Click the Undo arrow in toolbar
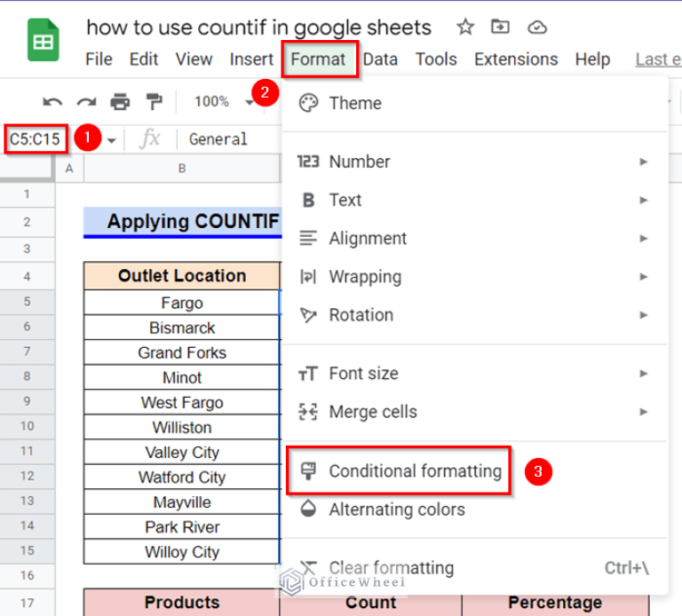Image resolution: width=682 pixels, height=616 pixels. point(53,102)
